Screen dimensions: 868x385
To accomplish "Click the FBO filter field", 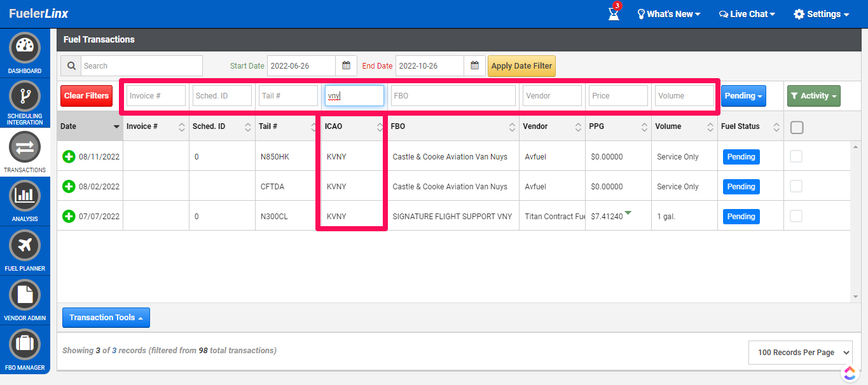I will coord(453,96).
